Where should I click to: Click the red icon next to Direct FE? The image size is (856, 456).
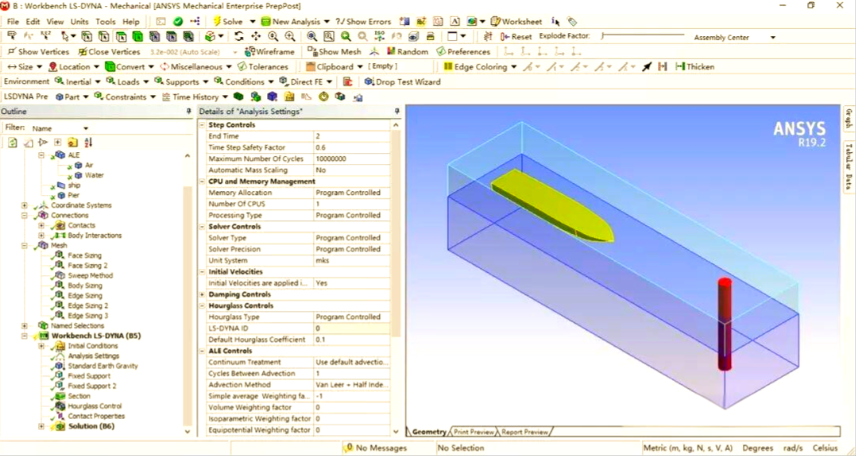347,82
